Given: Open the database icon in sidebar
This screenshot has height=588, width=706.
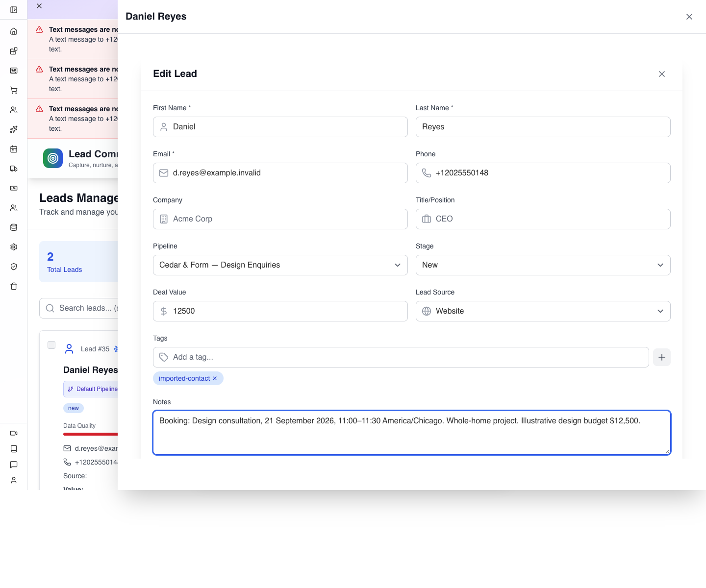Looking at the screenshot, I should tap(14, 227).
